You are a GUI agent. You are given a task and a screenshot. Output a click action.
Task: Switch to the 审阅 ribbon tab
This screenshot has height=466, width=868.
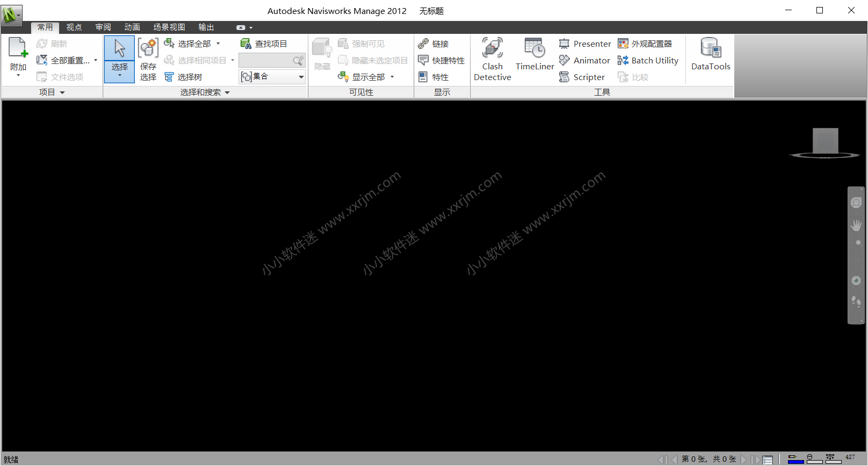[x=103, y=27]
